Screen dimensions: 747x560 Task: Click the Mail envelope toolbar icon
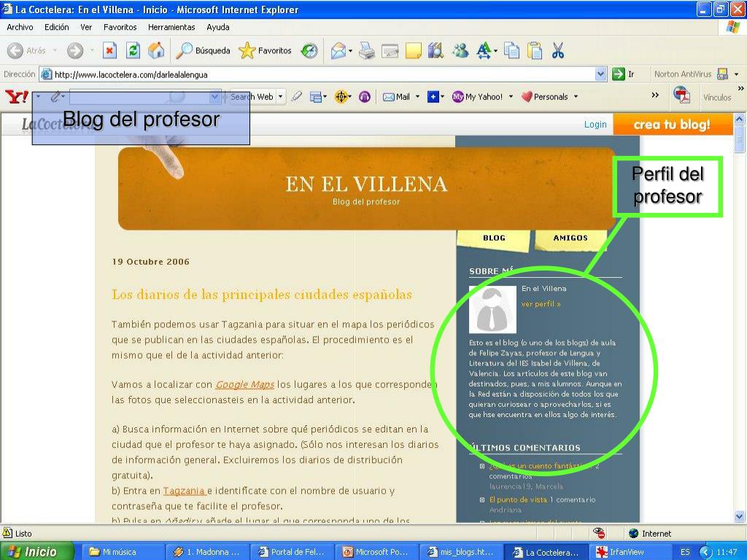[x=338, y=50]
